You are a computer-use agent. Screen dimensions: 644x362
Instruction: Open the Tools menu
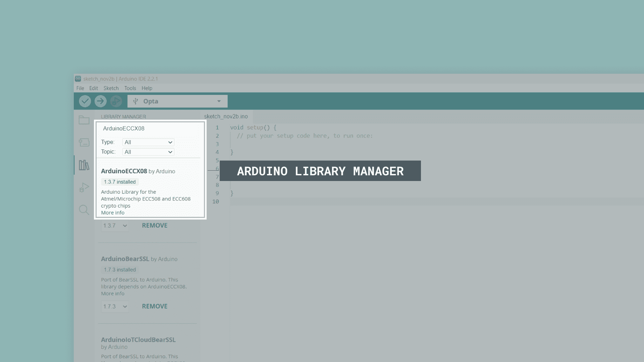130,88
